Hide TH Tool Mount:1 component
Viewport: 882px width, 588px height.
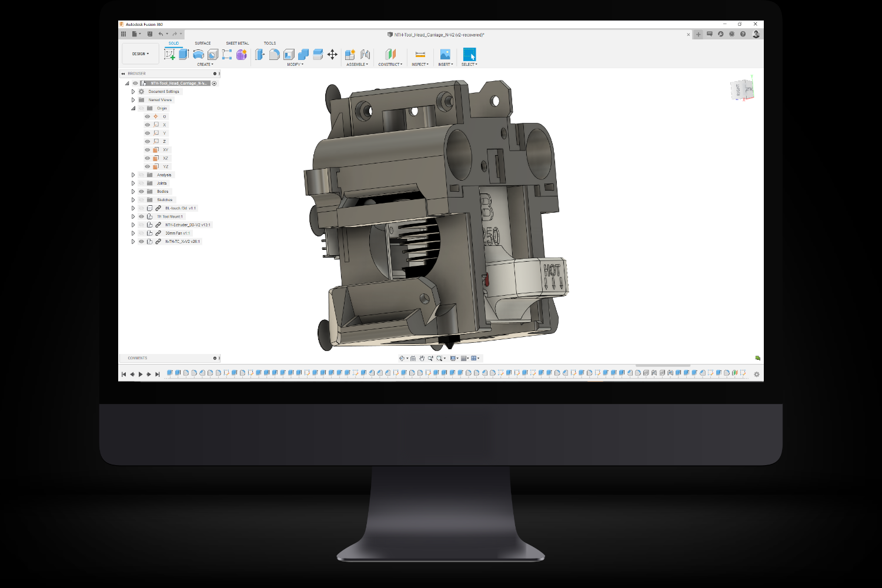pyautogui.click(x=141, y=216)
